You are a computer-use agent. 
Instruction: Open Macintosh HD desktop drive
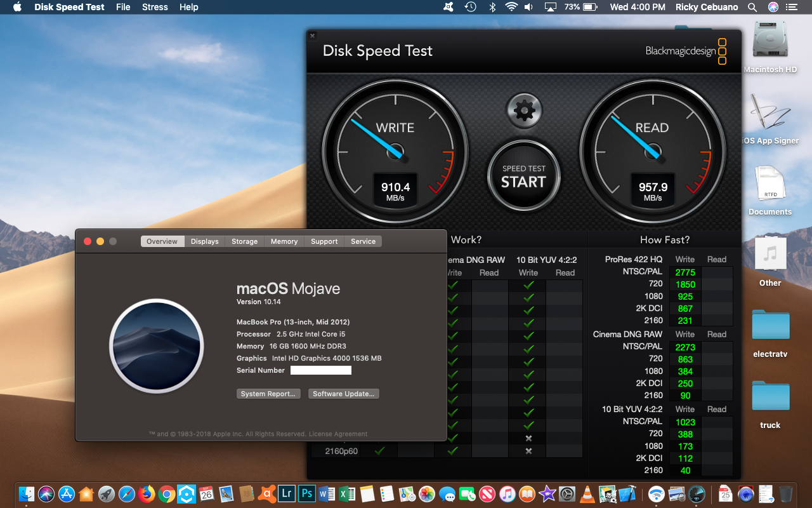coord(770,48)
